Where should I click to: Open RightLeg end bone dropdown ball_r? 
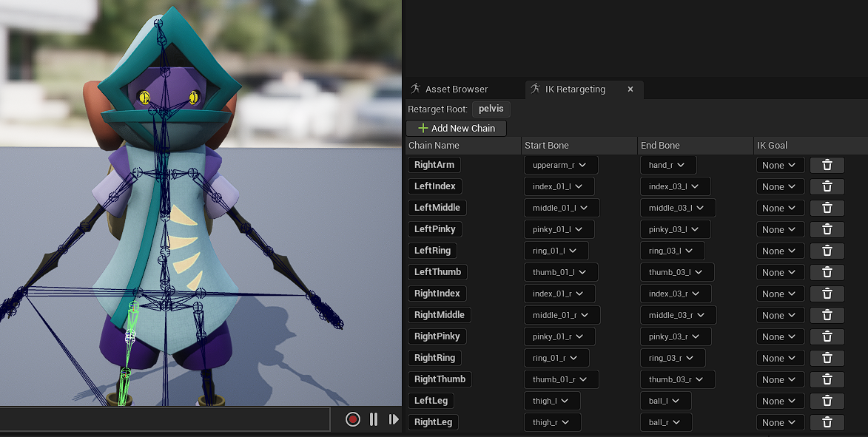[667, 423]
